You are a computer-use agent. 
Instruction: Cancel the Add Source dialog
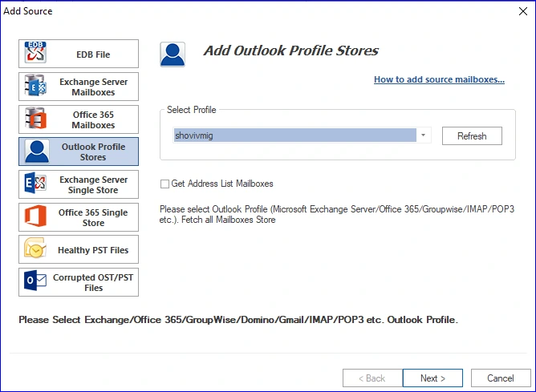[501, 378]
